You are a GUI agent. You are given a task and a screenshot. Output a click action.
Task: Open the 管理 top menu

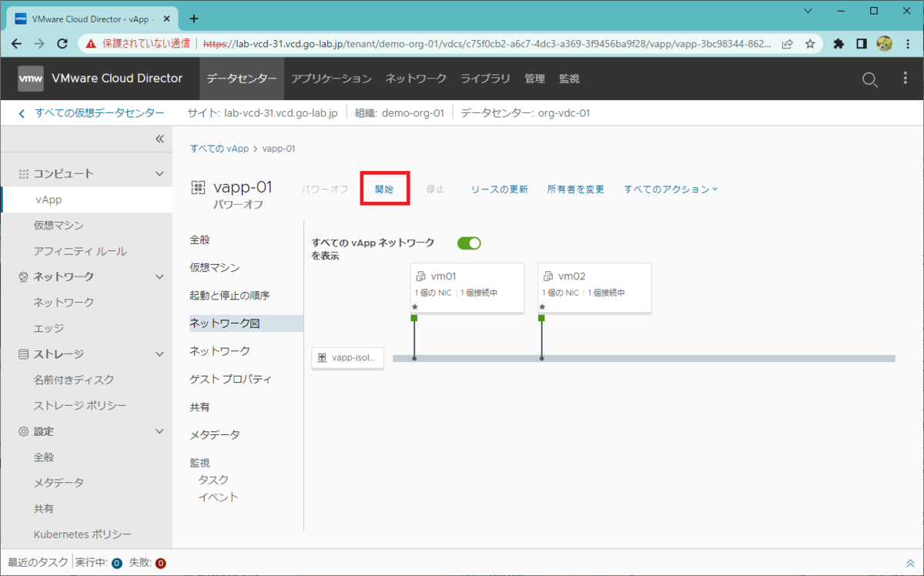pyautogui.click(x=534, y=79)
